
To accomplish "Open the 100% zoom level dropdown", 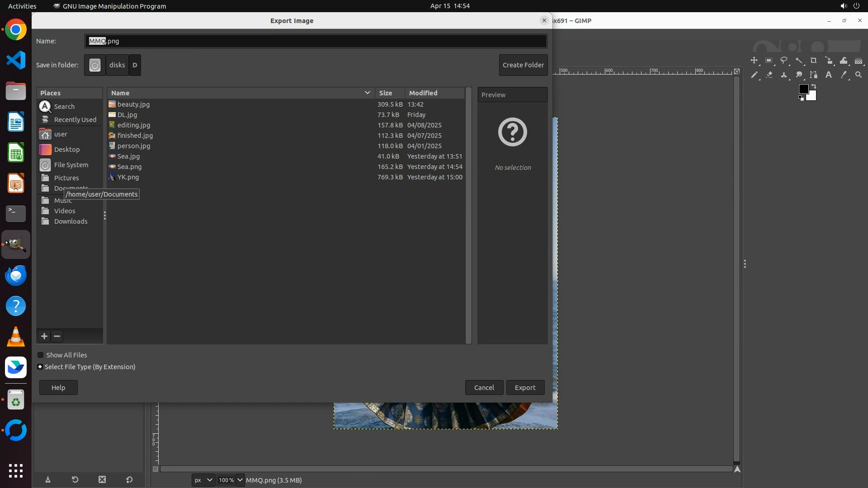I will [x=240, y=480].
